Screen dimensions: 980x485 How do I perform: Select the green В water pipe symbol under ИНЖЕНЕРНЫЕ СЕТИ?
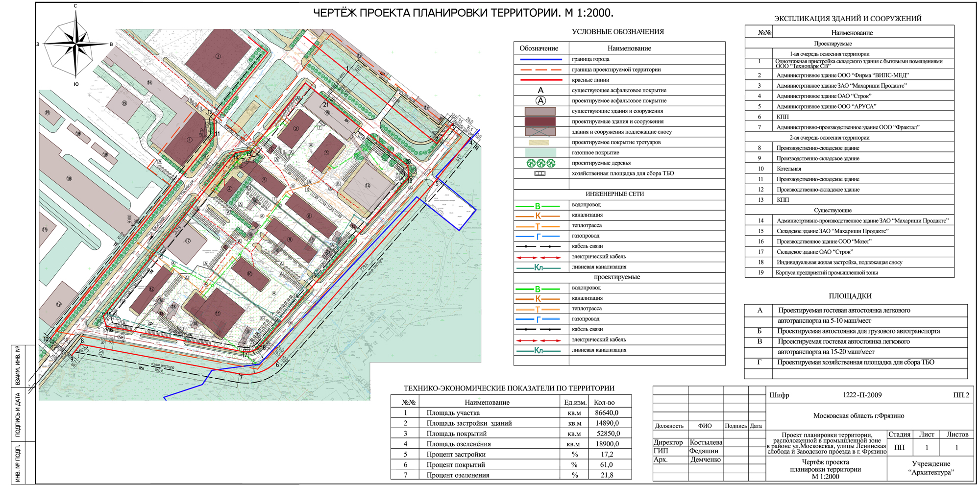[x=538, y=206]
